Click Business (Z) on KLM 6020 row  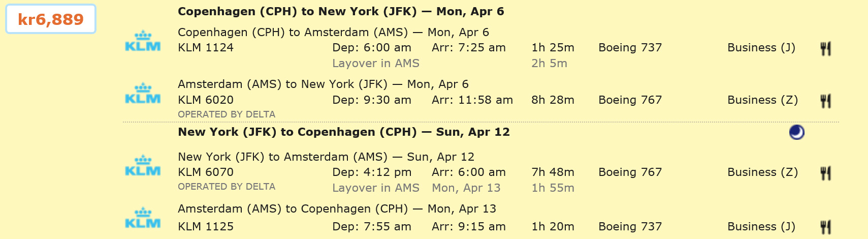pos(762,100)
